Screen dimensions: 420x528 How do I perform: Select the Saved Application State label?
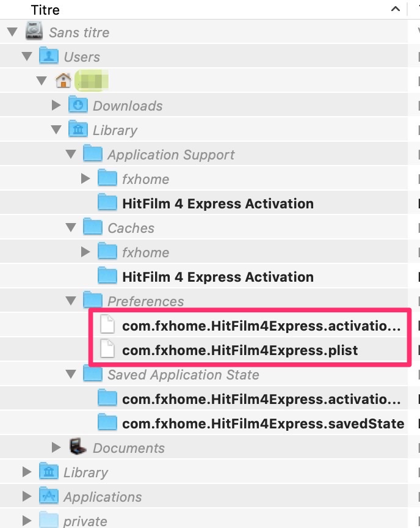pyautogui.click(x=183, y=375)
